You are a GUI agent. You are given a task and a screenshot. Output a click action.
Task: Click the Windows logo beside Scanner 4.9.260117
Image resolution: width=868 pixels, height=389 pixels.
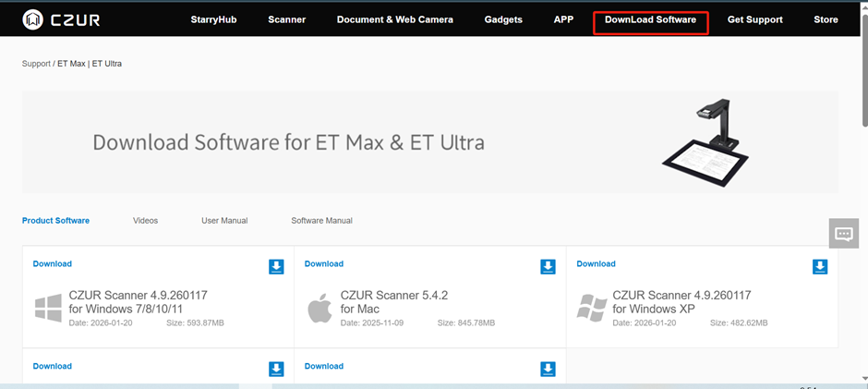(48, 309)
